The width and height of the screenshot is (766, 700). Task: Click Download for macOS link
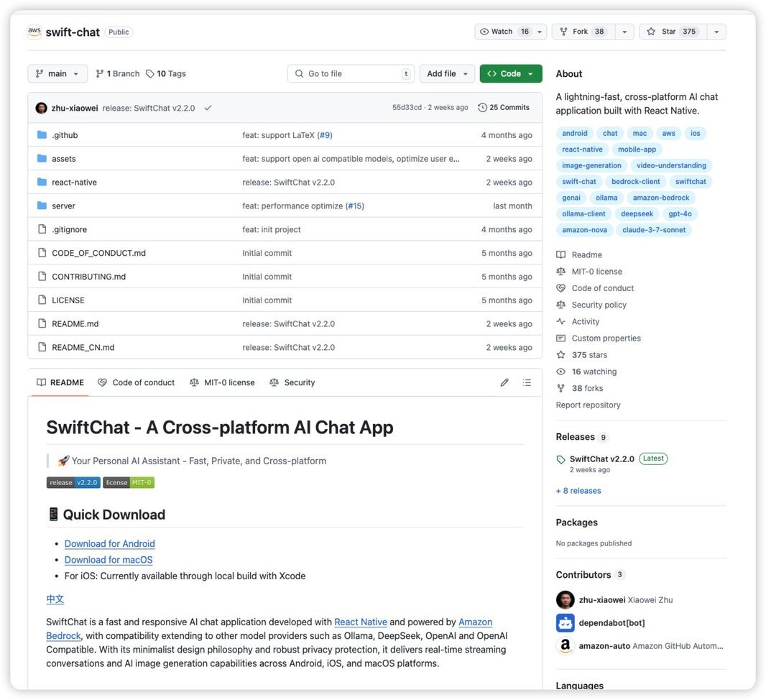point(109,560)
